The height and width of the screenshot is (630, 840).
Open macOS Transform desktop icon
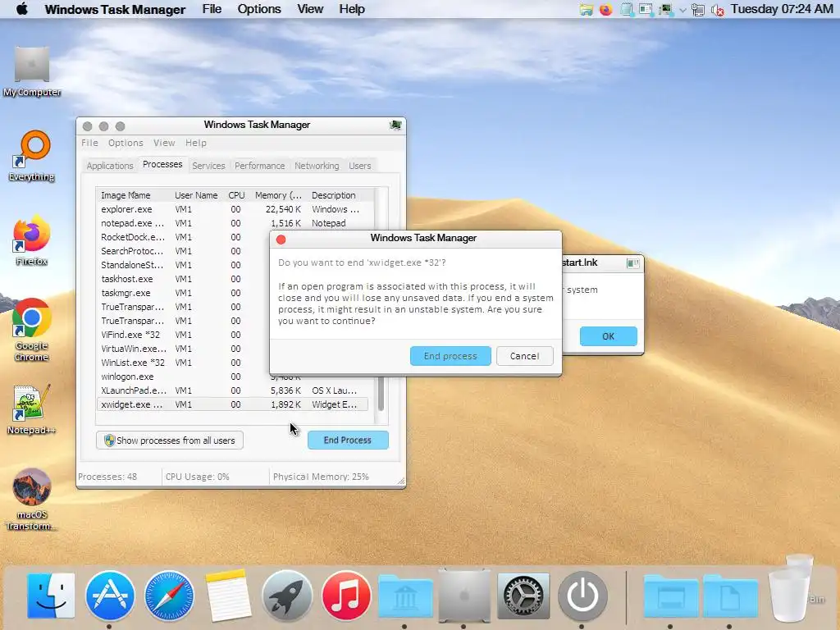(x=32, y=500)
